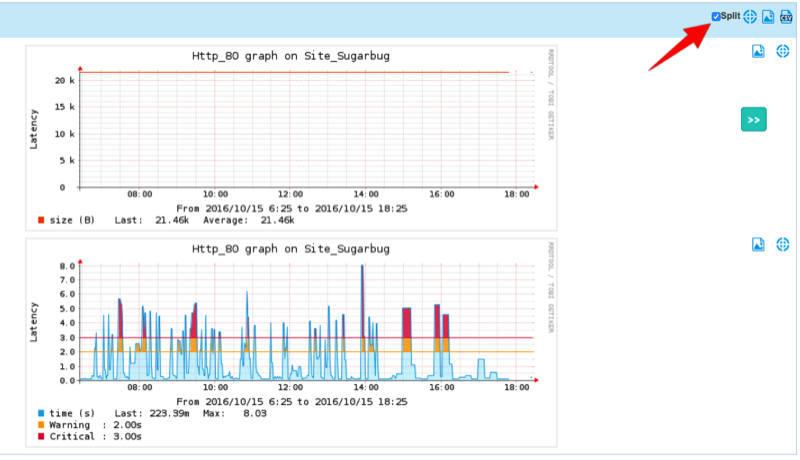
Task: Click the date range text under the size graph
Action: [x=290, y=208]
